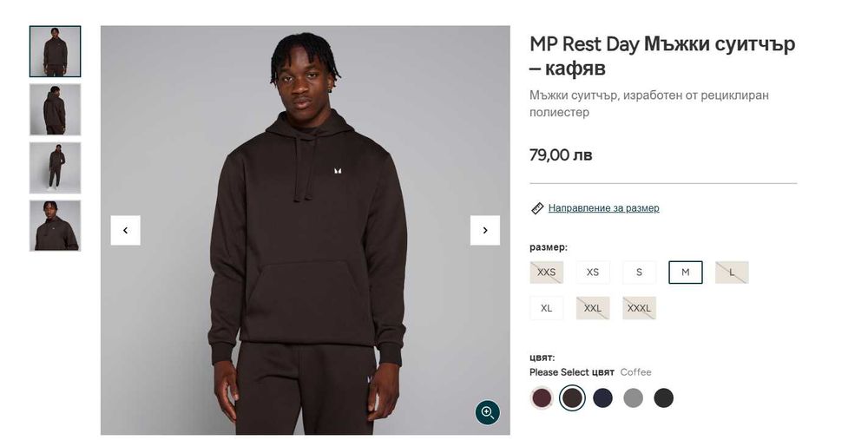Click the zoom magnifier icon on photo

[x=488, y=412]
